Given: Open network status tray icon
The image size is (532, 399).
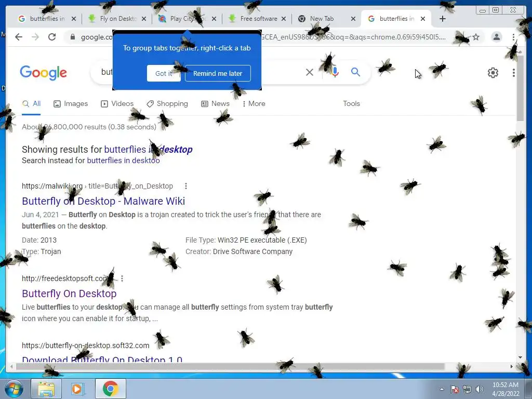Looking at the screenshot, I should tap(467, 389).
